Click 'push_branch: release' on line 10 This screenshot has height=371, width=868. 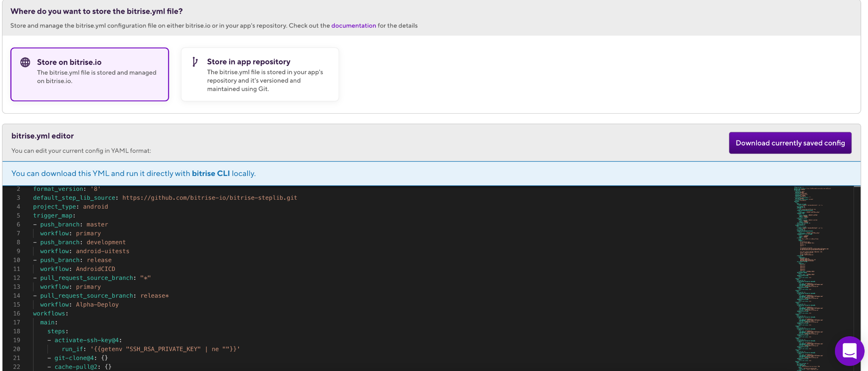(x=76, y=260)
